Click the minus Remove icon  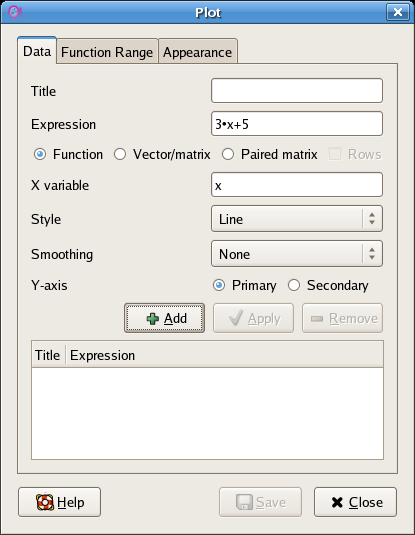pos(317,319)
